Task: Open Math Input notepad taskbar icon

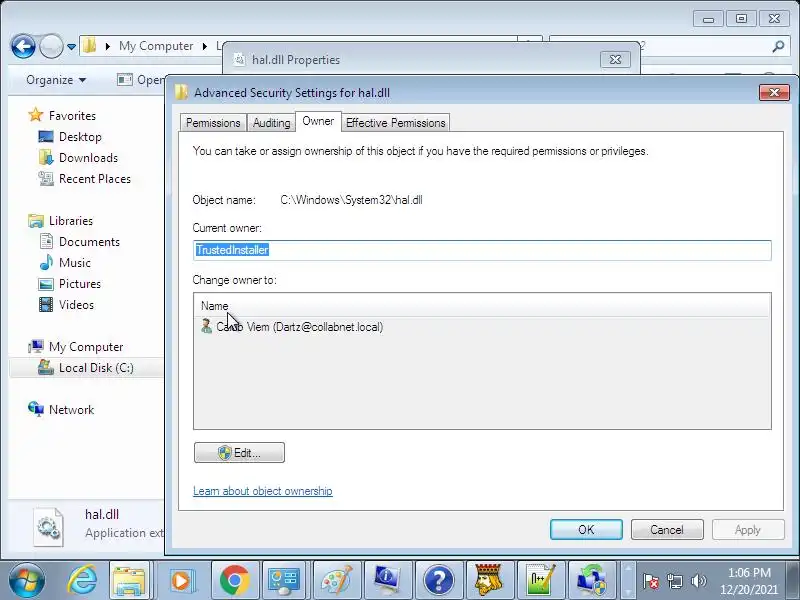Action: pos(540,580)
